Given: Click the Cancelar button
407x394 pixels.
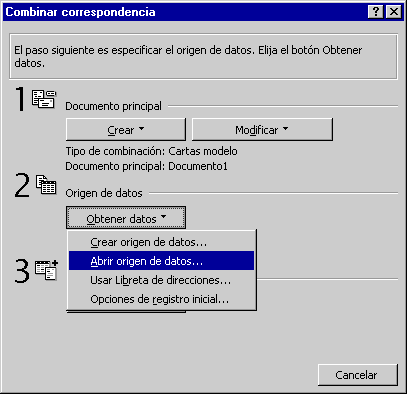Looking at the screenshot, I should pyautogui.click(x=358, y=375).
